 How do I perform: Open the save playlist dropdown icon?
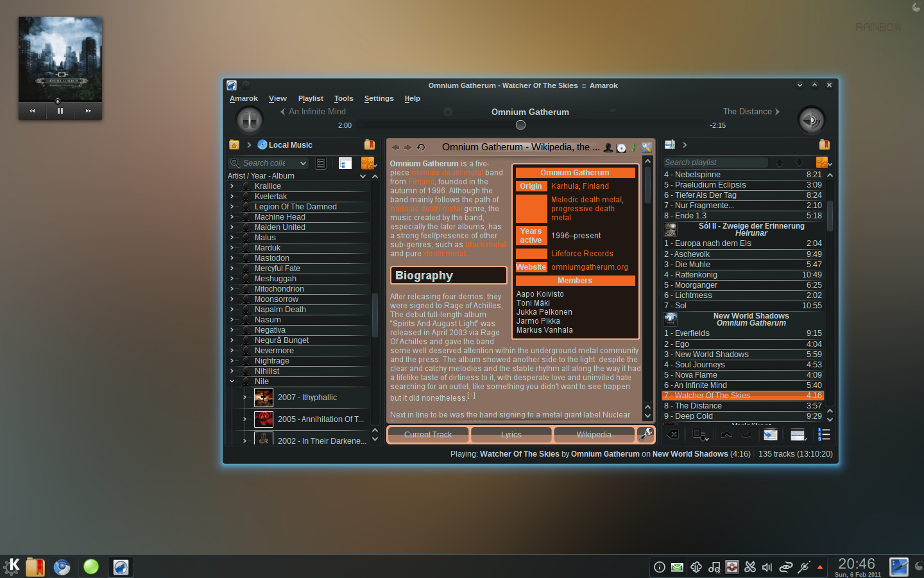click(701, 435)
